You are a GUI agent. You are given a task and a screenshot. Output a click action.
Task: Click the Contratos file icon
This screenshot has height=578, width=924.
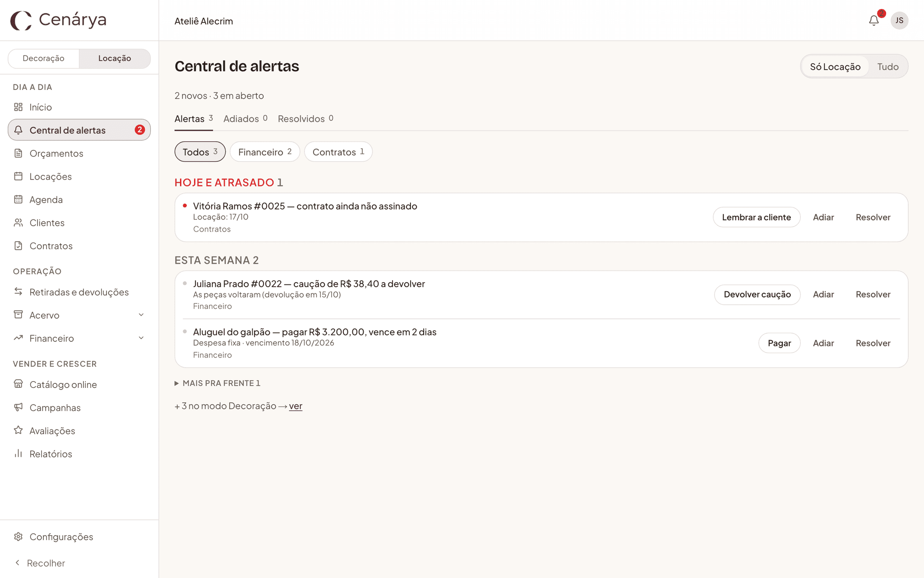point(18,246)
